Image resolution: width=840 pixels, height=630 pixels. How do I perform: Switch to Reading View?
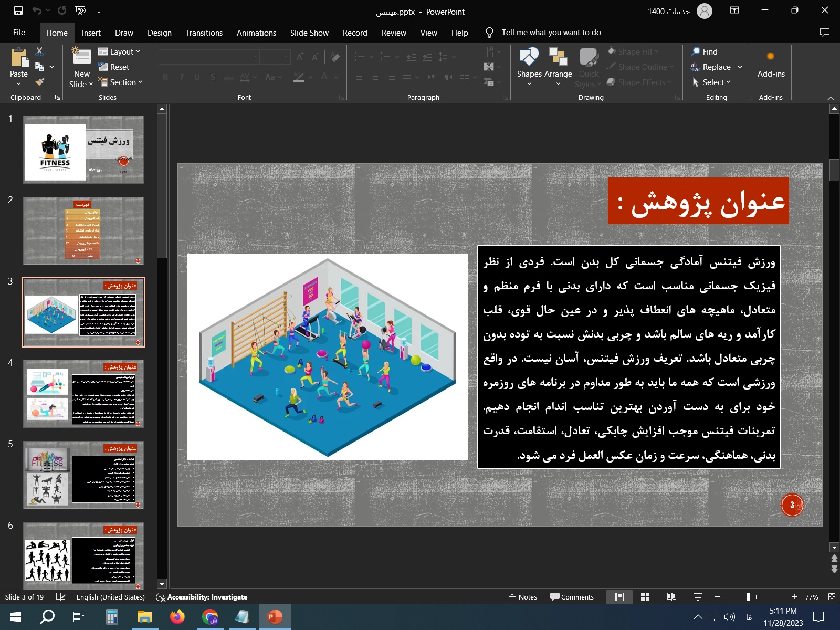click(x=671, y=597)
